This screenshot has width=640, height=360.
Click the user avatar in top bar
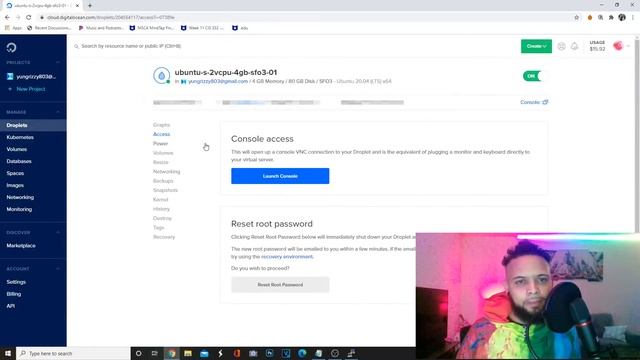pos(618,46)
